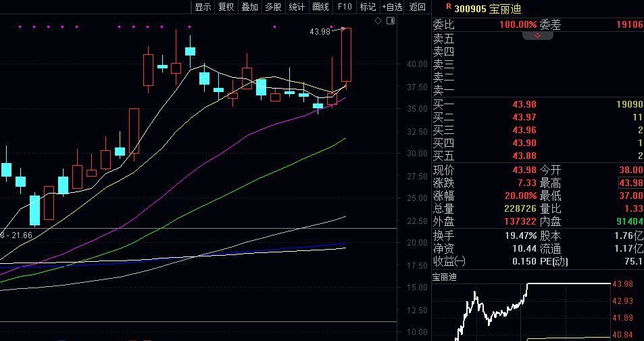Open the 多股 multi-stock view

(274, 7)
